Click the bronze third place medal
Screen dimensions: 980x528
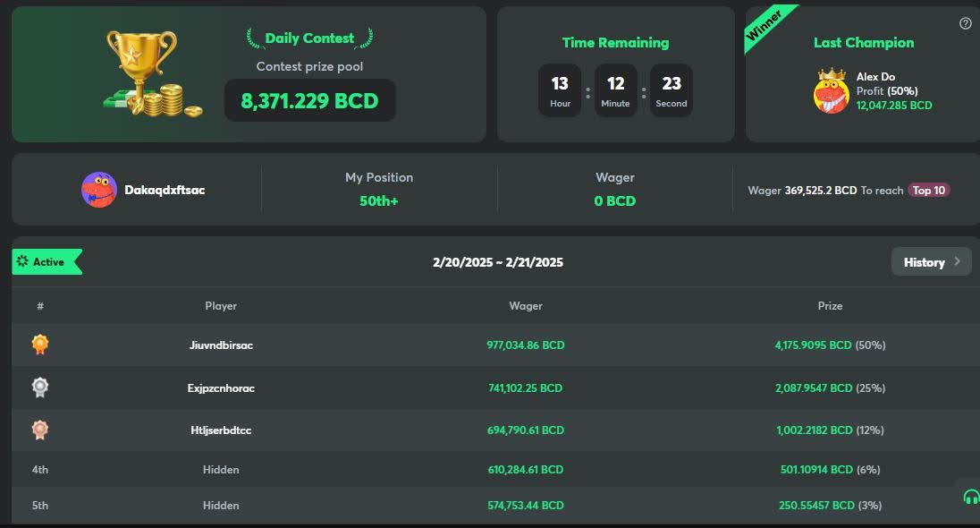coord(39,430)
